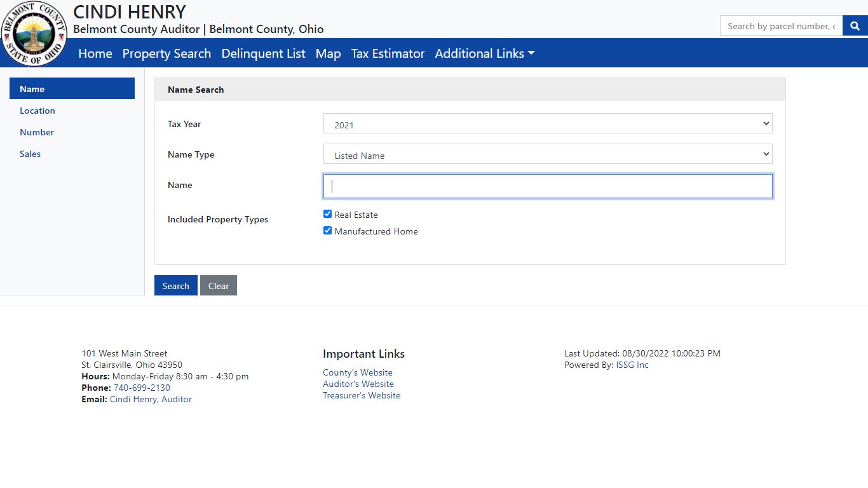The image size is (868, 488).
Task: Follow the ISSG Inc link
Action: [x=632, y=365]
